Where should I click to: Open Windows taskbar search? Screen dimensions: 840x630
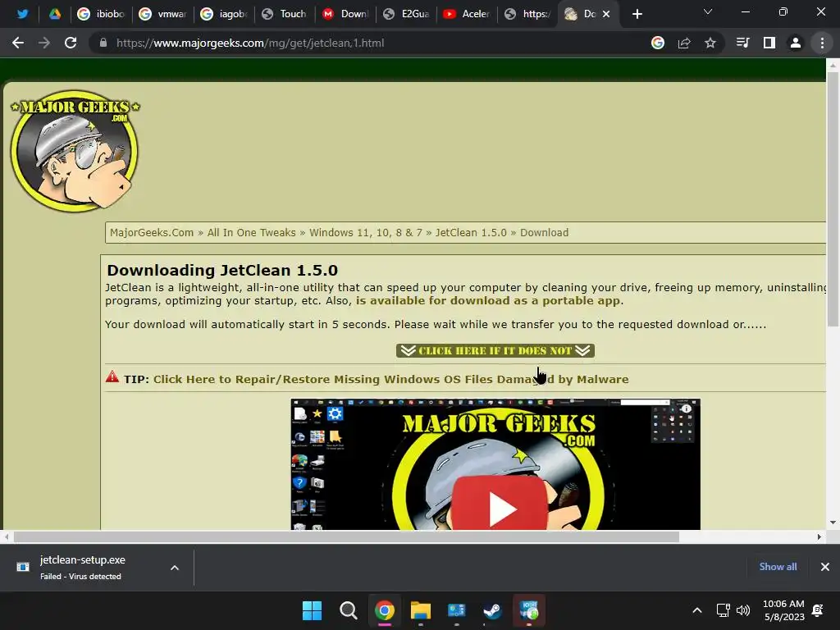[x=348, y=610]
